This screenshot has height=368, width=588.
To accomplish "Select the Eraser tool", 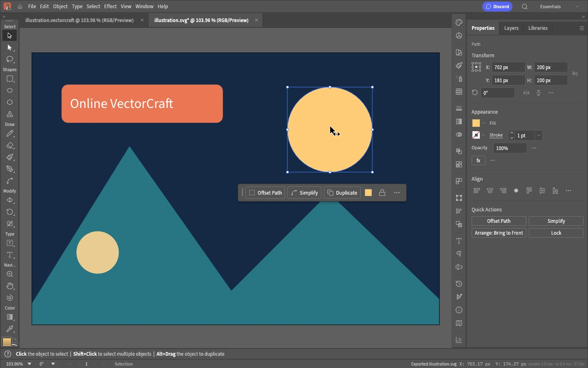I will click(x=10, y=146).
